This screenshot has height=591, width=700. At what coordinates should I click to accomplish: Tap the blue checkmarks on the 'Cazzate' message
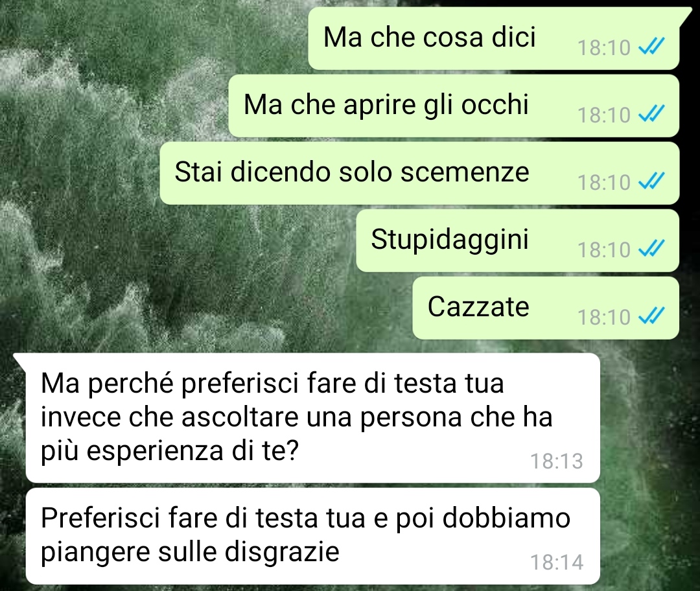[x=651, y=316]
